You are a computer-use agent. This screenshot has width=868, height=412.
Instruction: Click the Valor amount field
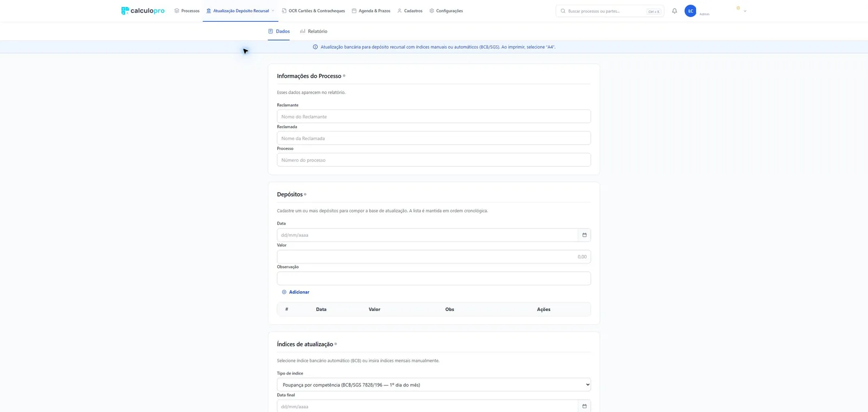coord(433,257)
